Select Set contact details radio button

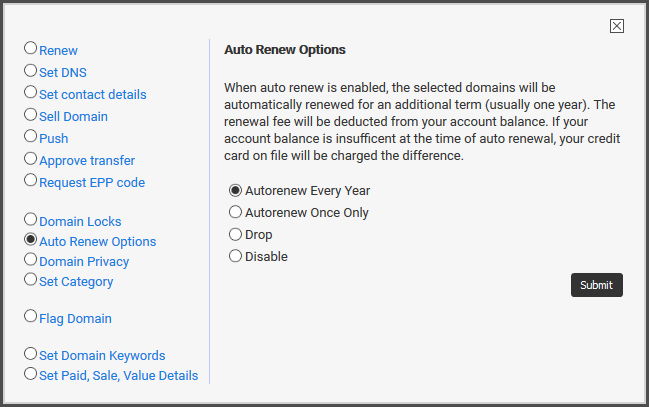[x=30, y=92]
